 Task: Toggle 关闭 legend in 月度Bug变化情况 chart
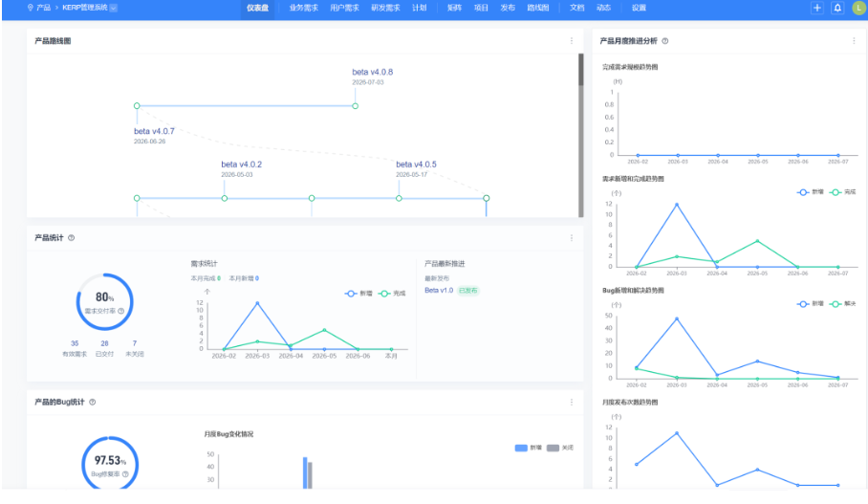pyautogui.click(x=560, y=449)
